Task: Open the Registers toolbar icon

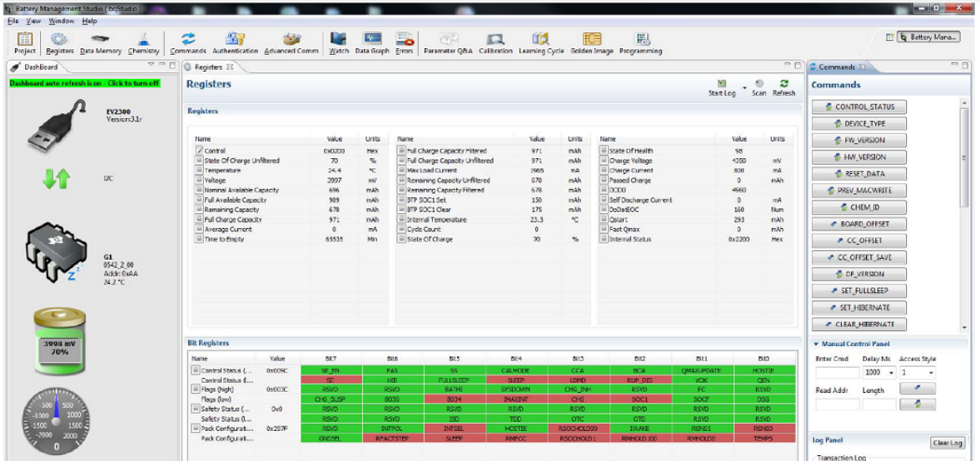Action: click(59, 43)
